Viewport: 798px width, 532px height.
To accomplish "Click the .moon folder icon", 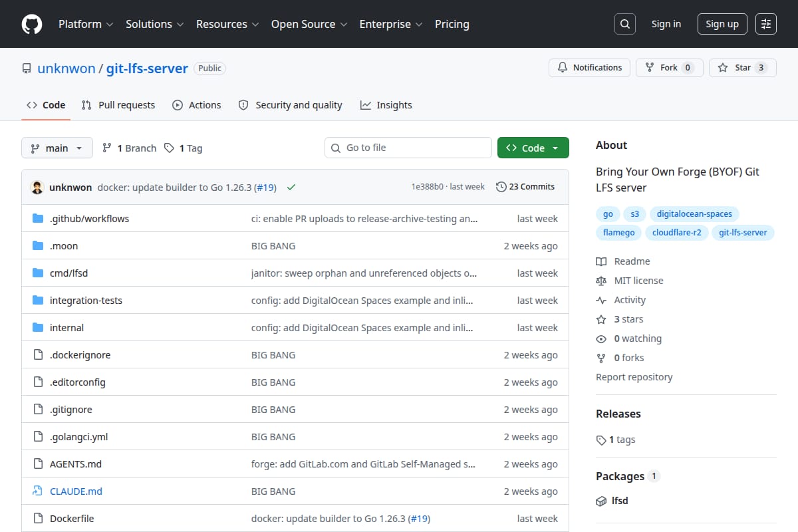I will pyautogui.click(x=38, y=246).
